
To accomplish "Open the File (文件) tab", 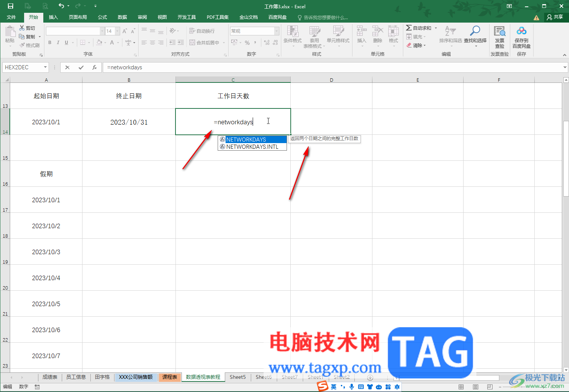I will (11, 17).
